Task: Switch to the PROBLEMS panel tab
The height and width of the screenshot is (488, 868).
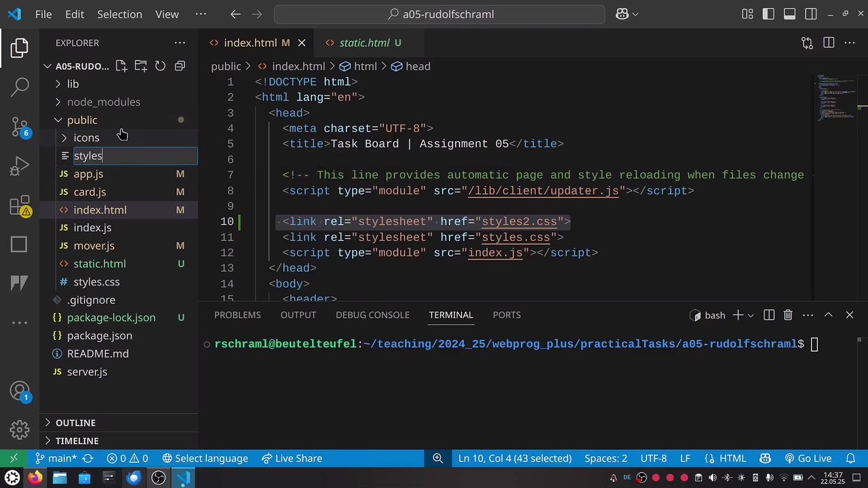Action: (237, 315)
